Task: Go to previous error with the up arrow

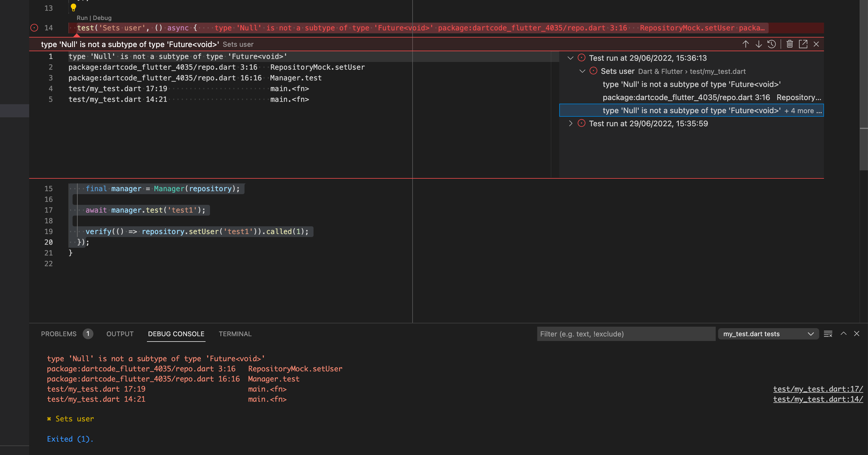Action: [x=746, y=44]
